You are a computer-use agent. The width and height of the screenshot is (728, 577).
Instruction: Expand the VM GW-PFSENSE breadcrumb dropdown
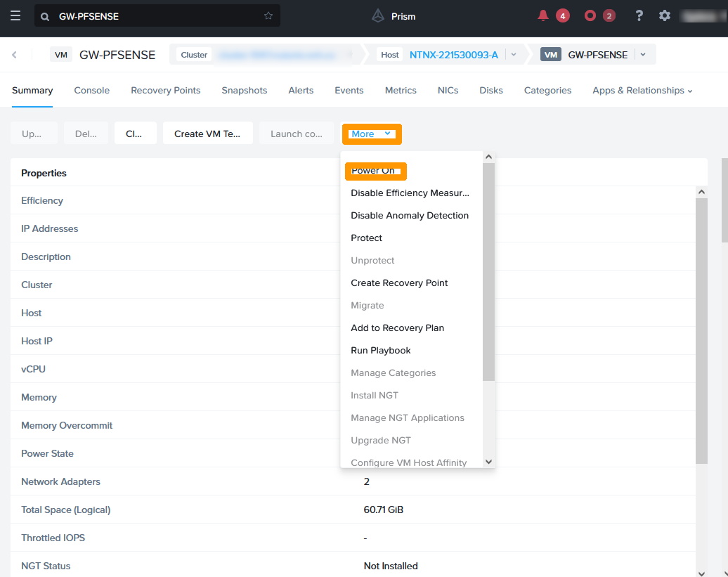click(x=643, y=55)
